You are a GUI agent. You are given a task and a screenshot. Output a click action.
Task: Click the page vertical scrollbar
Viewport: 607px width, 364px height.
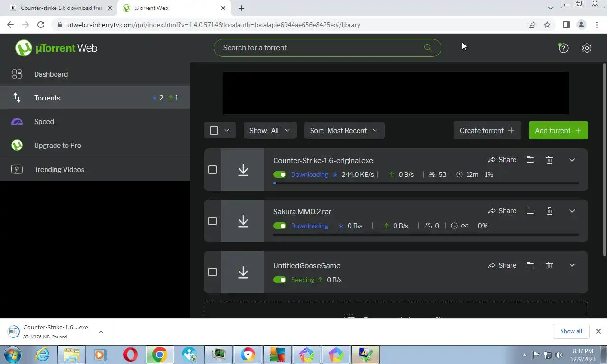[x=605, y=160]
